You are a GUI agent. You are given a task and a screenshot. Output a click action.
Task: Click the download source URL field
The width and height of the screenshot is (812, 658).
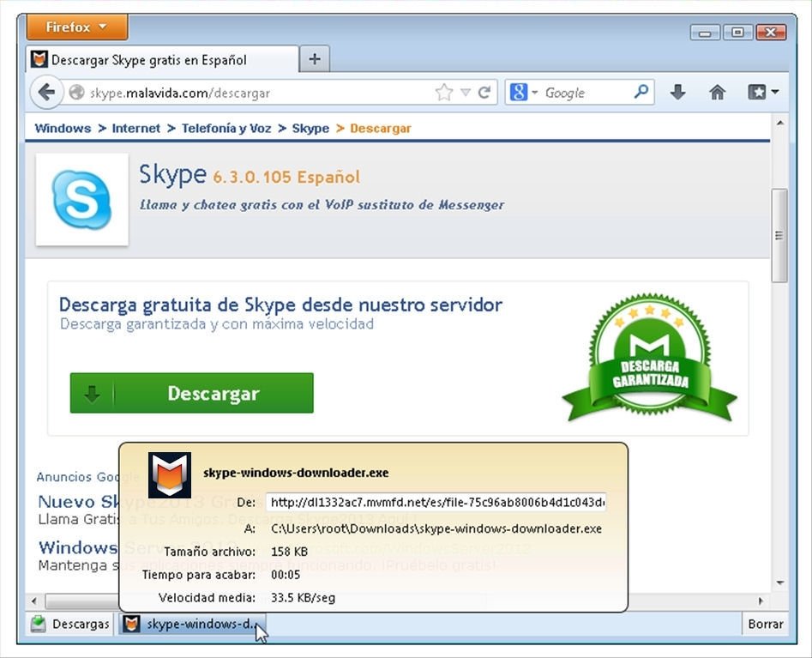tap(436, 502)
